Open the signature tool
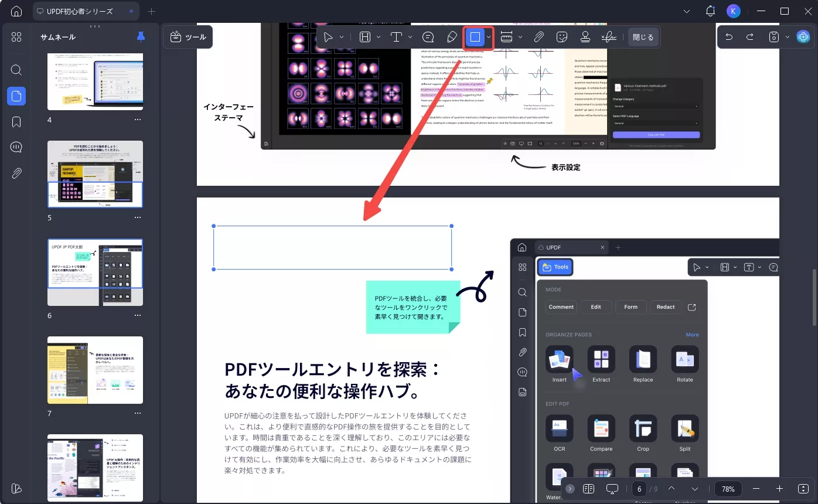Viewport: 818px width, 504px height. point(609,37)
